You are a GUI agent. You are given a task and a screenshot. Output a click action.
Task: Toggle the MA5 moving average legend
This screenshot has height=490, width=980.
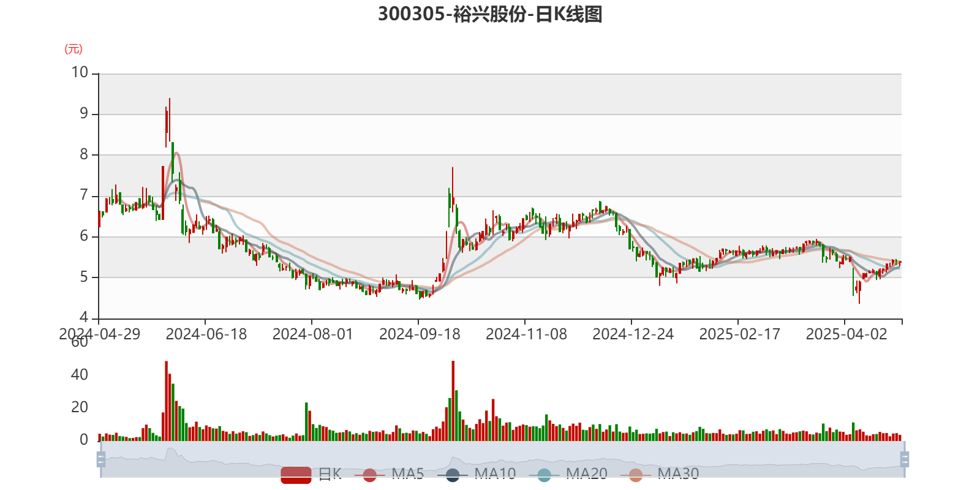[389, 474]
